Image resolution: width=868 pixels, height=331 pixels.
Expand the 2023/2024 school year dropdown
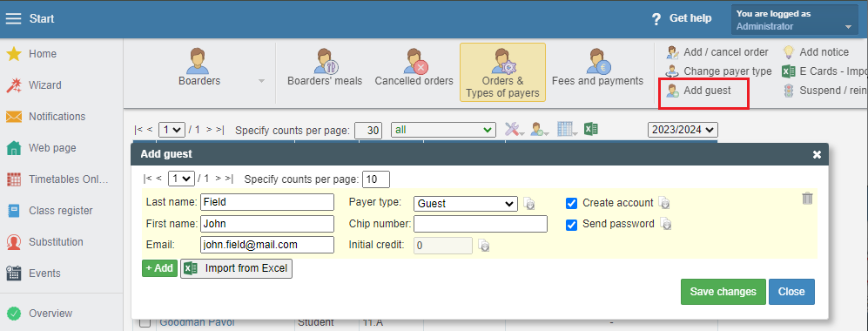pos(683,130)
